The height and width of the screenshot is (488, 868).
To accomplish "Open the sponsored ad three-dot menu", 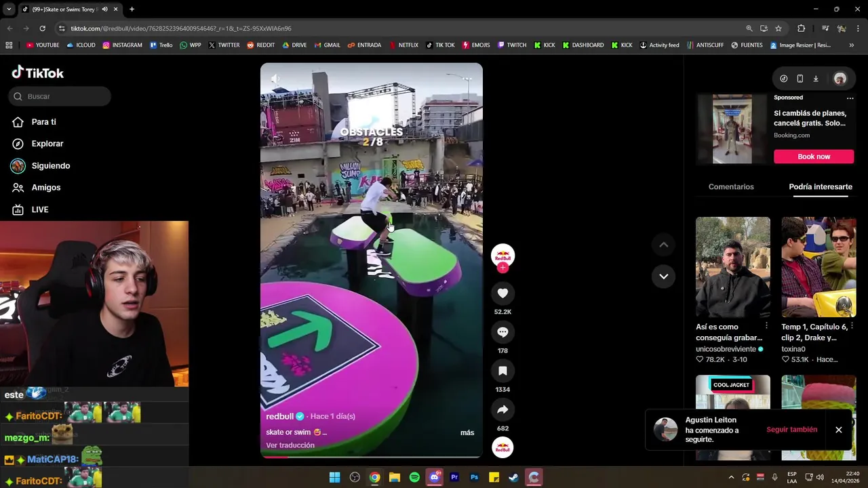I will pyautogui.click(x=850, y=98).
